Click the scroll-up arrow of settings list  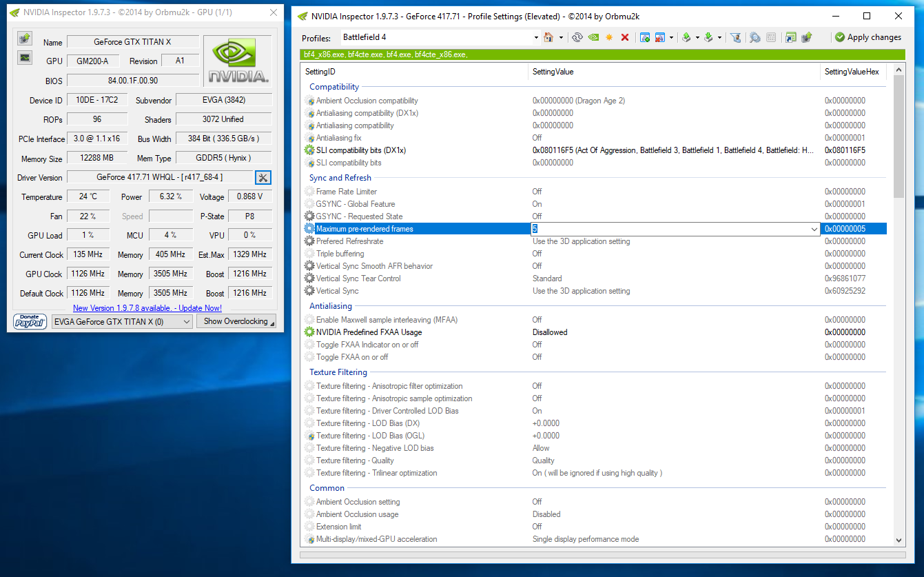[x=899, y=70]
